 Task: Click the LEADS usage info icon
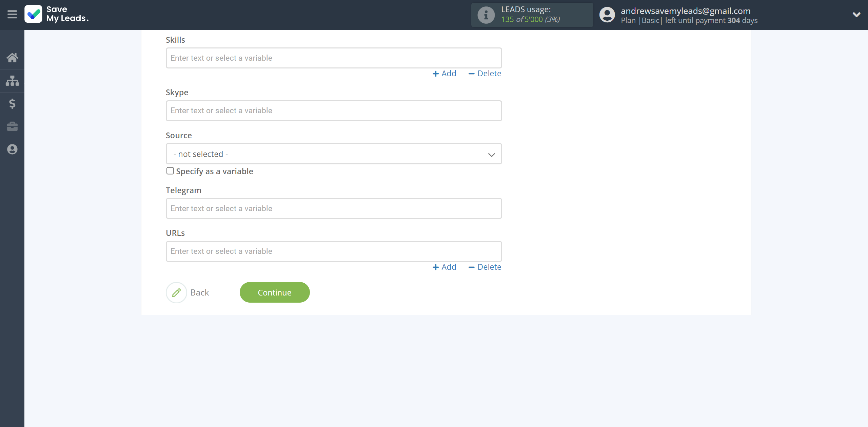tap(486, 15)
